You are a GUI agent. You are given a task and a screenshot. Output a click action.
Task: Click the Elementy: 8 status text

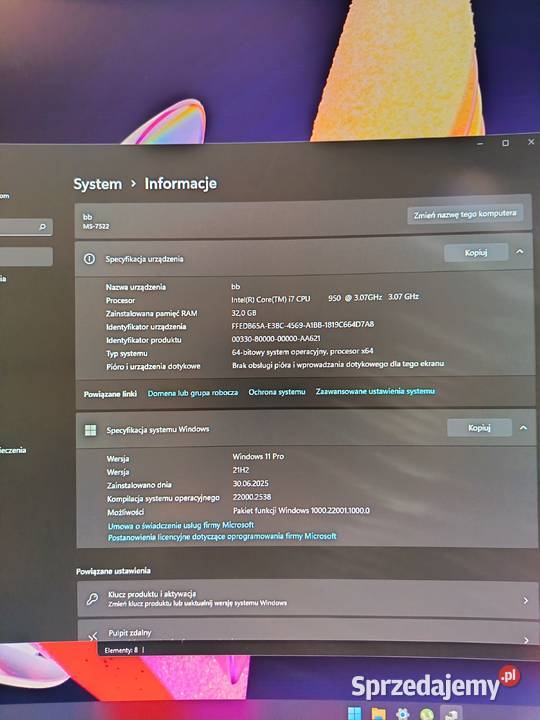point(121,650)
